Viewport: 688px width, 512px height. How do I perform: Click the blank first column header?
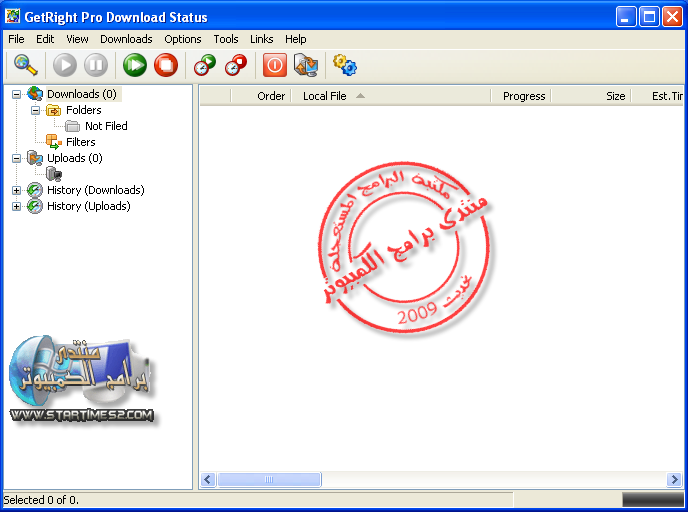[x=215, y=96]
